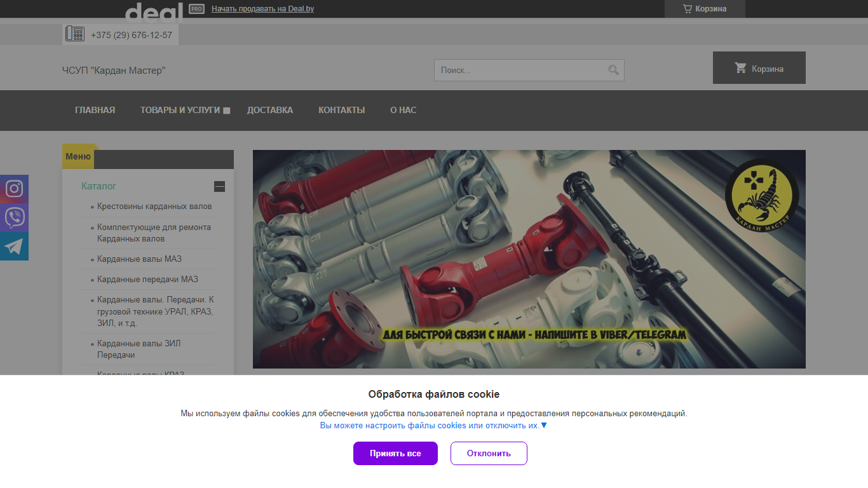868x488 pixels.
Task: Click the Deal logo in top bar
Action: point(154,12)
